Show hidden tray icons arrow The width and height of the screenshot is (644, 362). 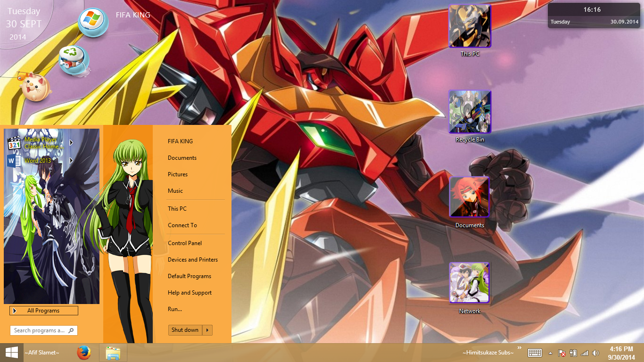[x=550, y=353]
